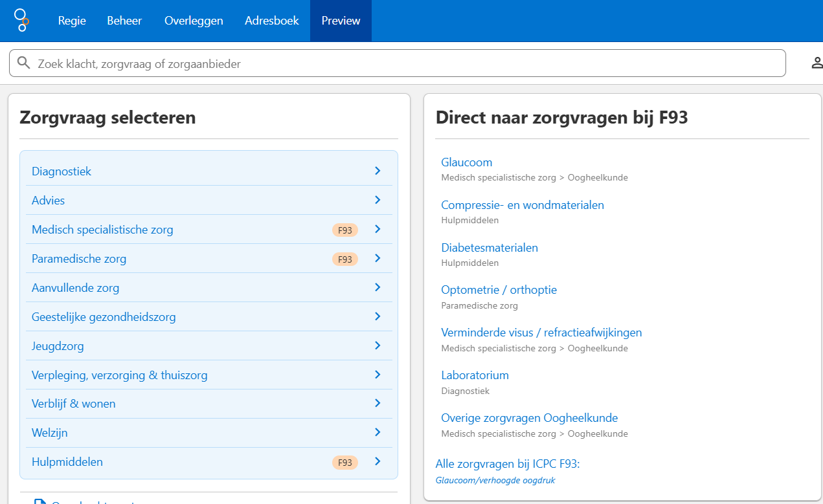Open the Glaucoom/verhoogde oogdruk link
This screenshot has width=823, height=504.
(x=495, y=481)
